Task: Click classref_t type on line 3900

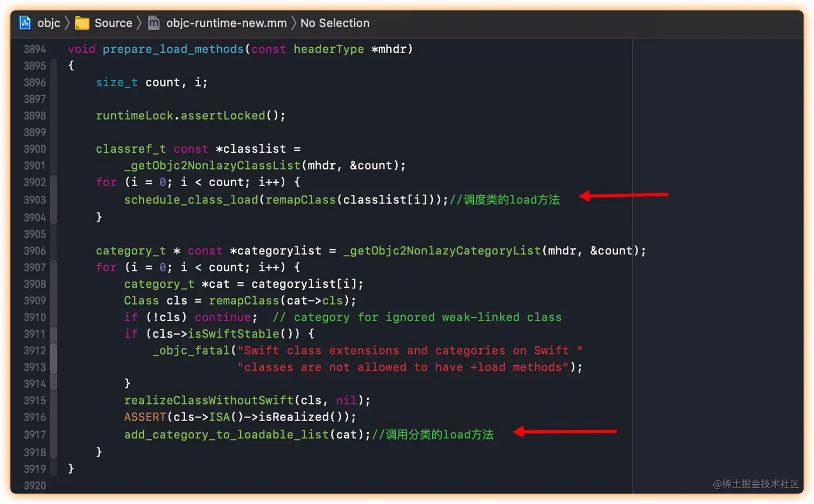Action: pyautogui.click(x=131, y=149)
